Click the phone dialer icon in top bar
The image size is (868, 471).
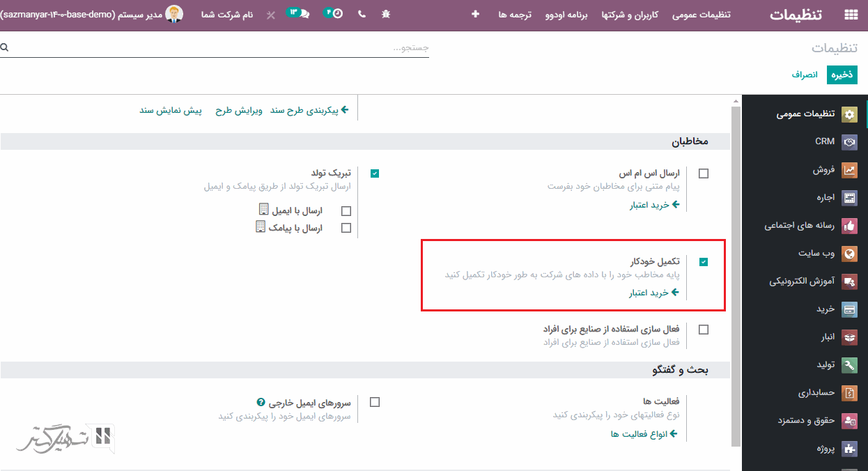coord(362,13)
